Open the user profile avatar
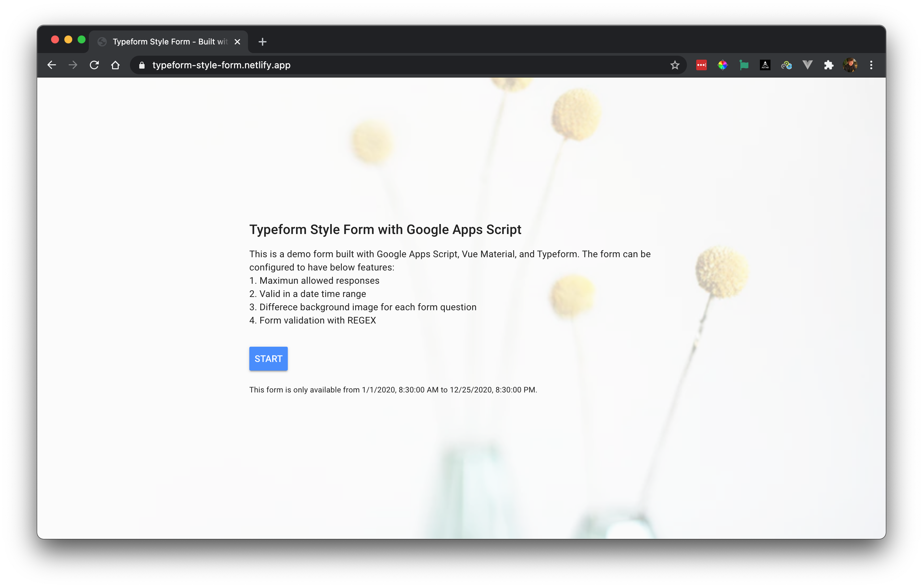The height and width of the screenshot is (588, 923). coord(850,65)
